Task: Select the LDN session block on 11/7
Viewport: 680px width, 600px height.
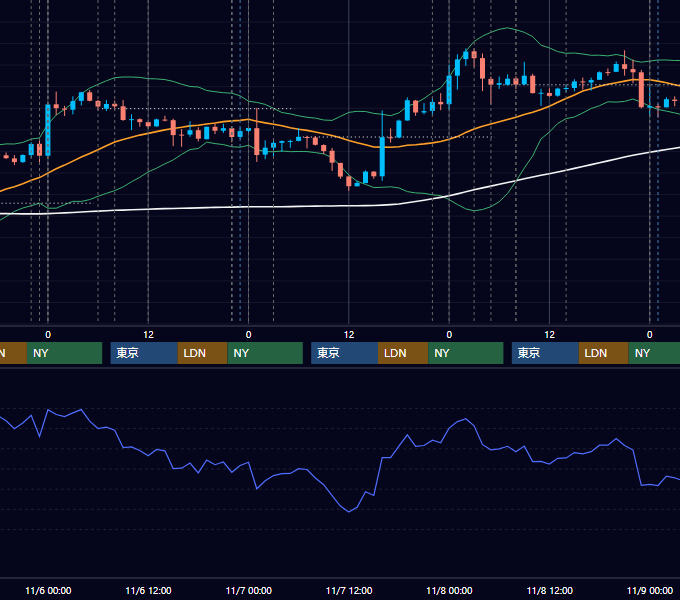Action: (403, 353)
